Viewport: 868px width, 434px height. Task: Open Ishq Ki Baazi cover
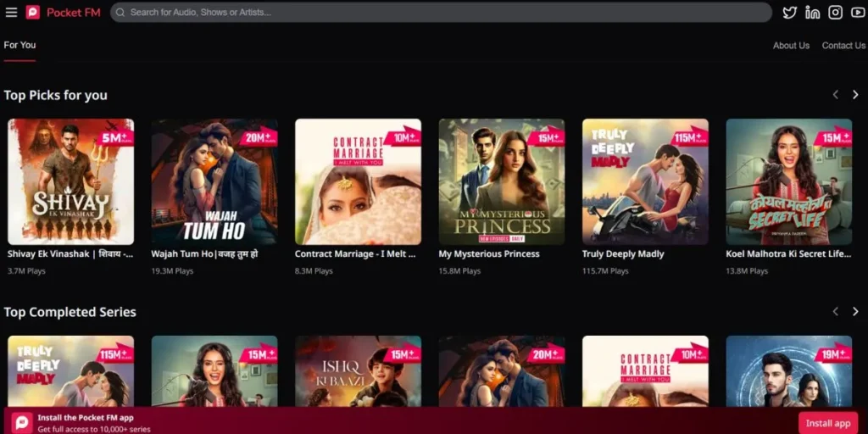(x=359, y=371)
